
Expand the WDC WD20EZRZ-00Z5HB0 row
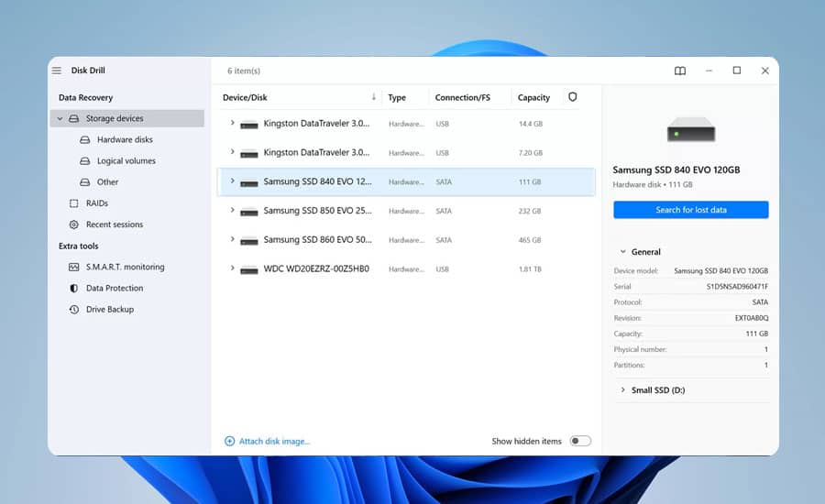point(232,268)
